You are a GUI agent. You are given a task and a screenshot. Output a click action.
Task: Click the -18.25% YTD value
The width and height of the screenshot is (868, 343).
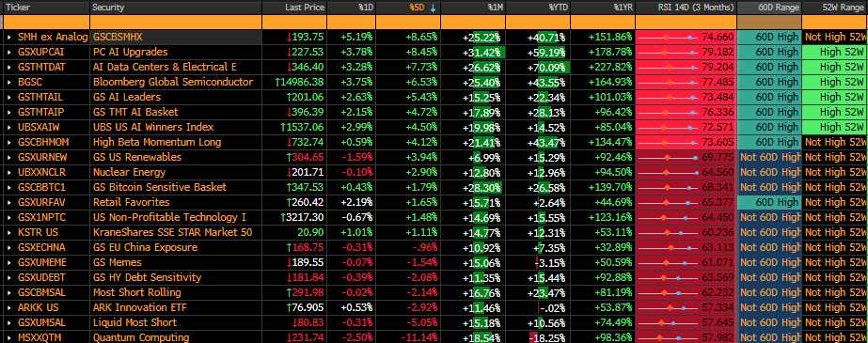click(547, 337)
